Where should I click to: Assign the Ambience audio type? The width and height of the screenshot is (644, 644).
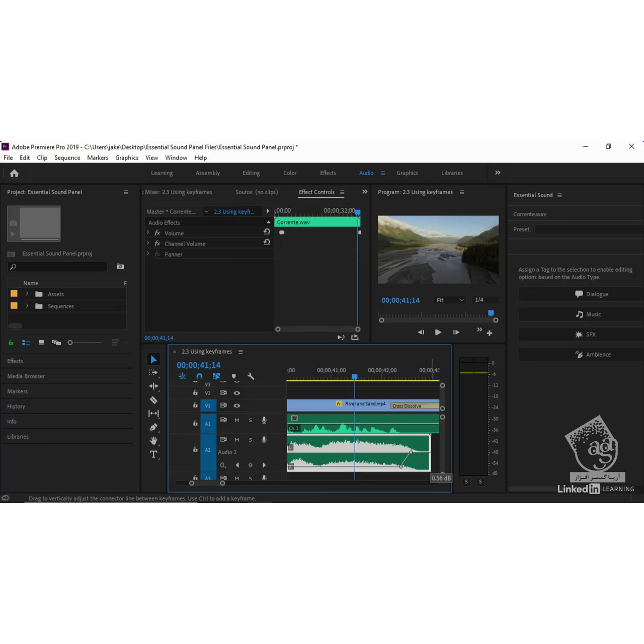point(581,355)
